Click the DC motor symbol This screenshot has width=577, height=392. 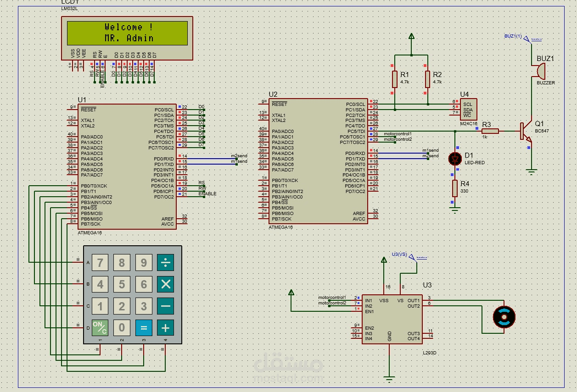[504, 317]
